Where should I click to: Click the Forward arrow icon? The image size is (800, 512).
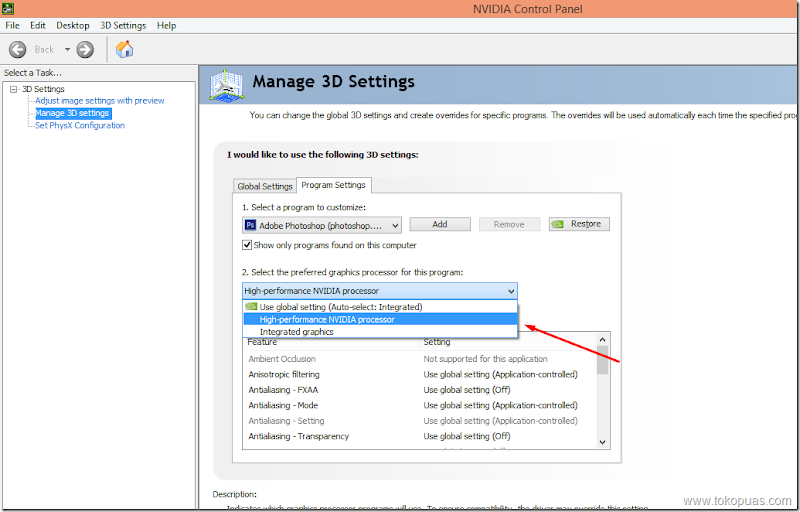[x=85, y=49]
